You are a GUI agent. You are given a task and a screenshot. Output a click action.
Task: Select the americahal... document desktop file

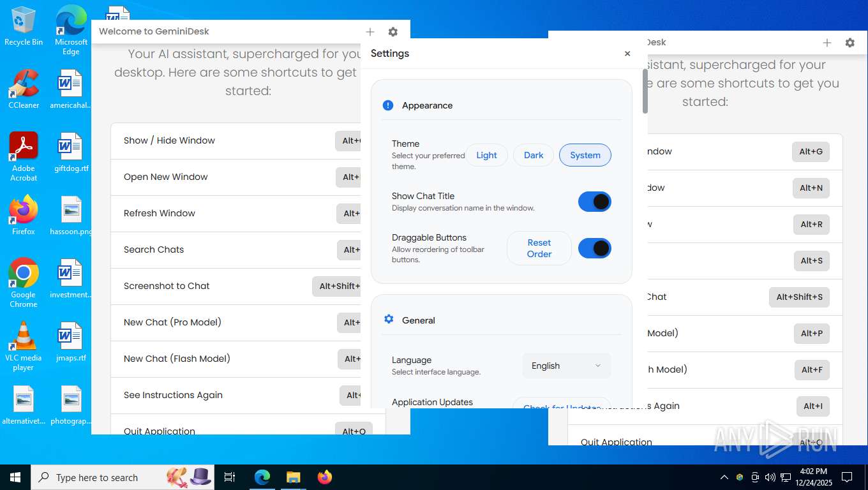pos(71,89)
